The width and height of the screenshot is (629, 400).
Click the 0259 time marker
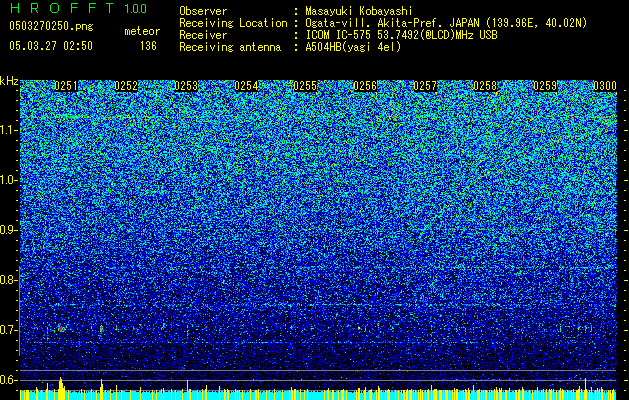point(545,86)
